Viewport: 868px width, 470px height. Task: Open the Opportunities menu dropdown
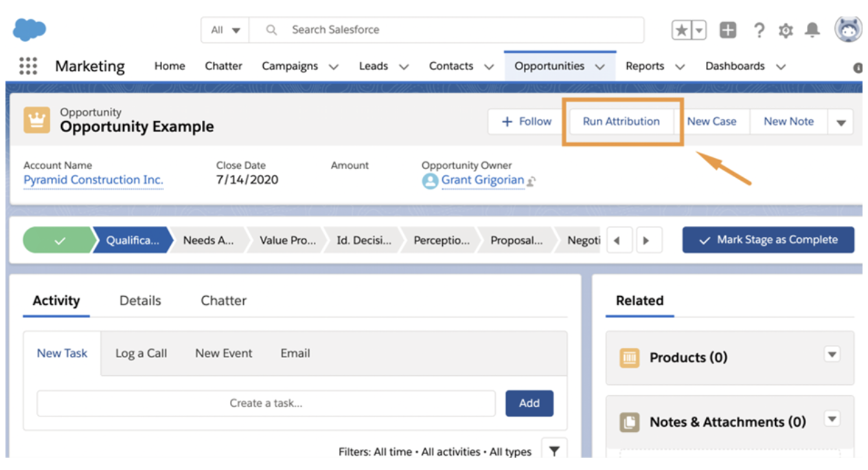click(x=599, y=66)
